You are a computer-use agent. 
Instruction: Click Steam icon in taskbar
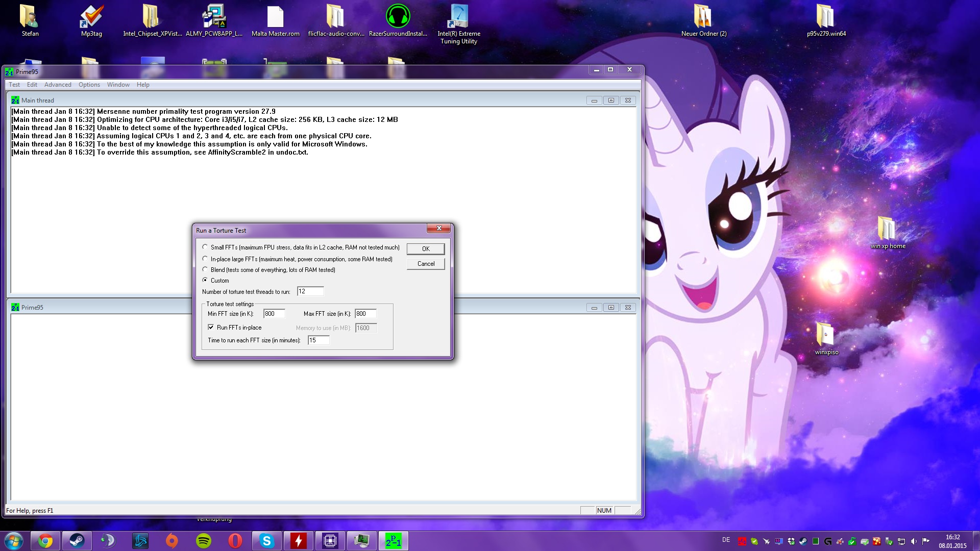pos(77,540)
